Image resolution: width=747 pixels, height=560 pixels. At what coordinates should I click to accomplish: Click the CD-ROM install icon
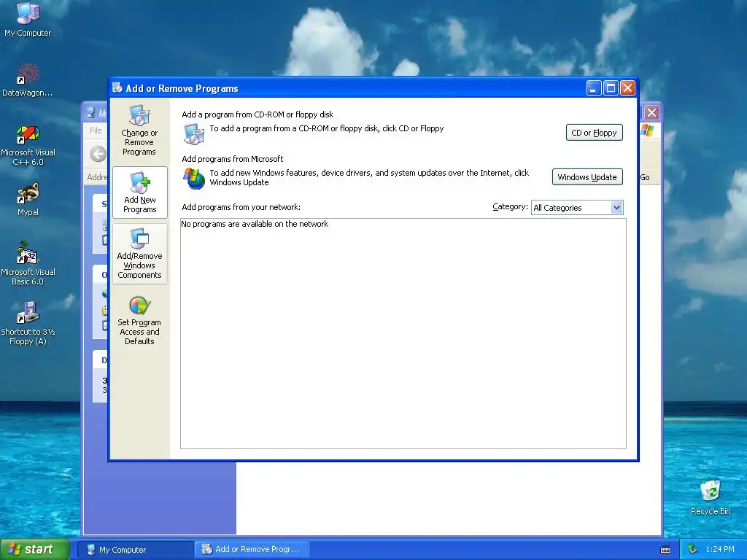194,134
